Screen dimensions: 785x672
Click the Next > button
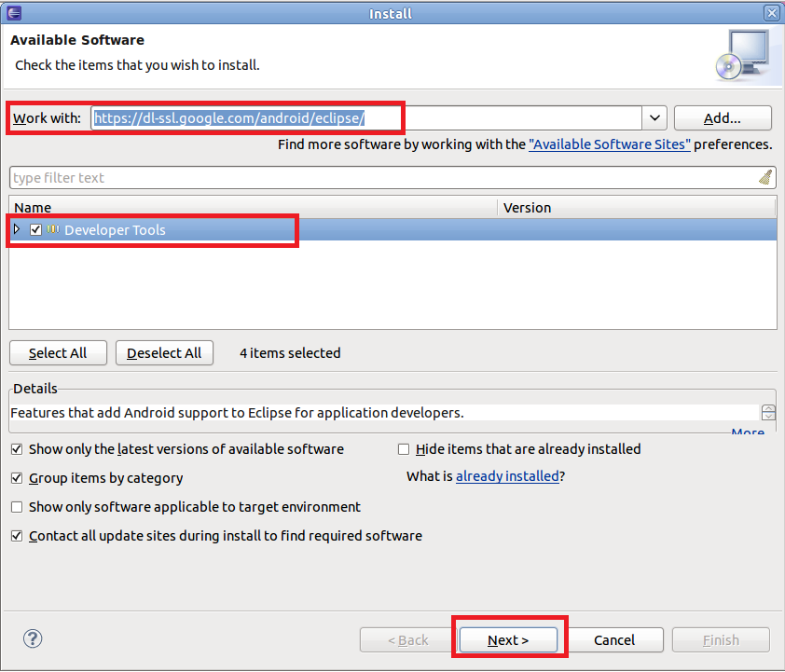click(508, 640)
